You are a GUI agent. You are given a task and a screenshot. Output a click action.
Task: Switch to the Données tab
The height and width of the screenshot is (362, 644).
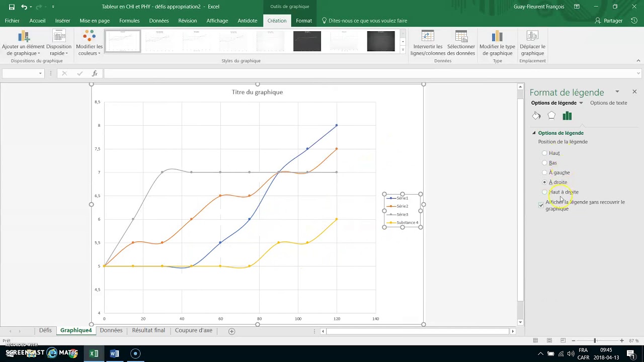point(159,21)
